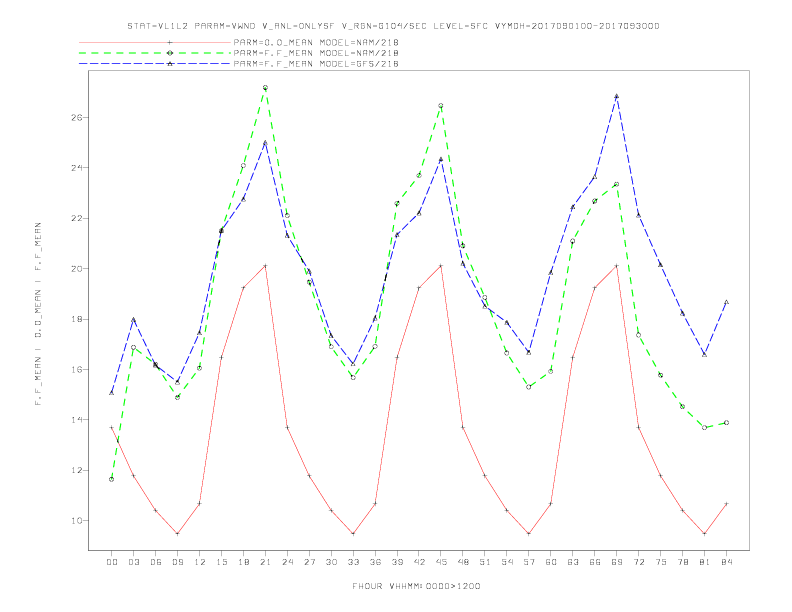Viewport: 792px width, 612px height.
Task: Click x-axis tick label 54
Action: (x=507, y=562)
